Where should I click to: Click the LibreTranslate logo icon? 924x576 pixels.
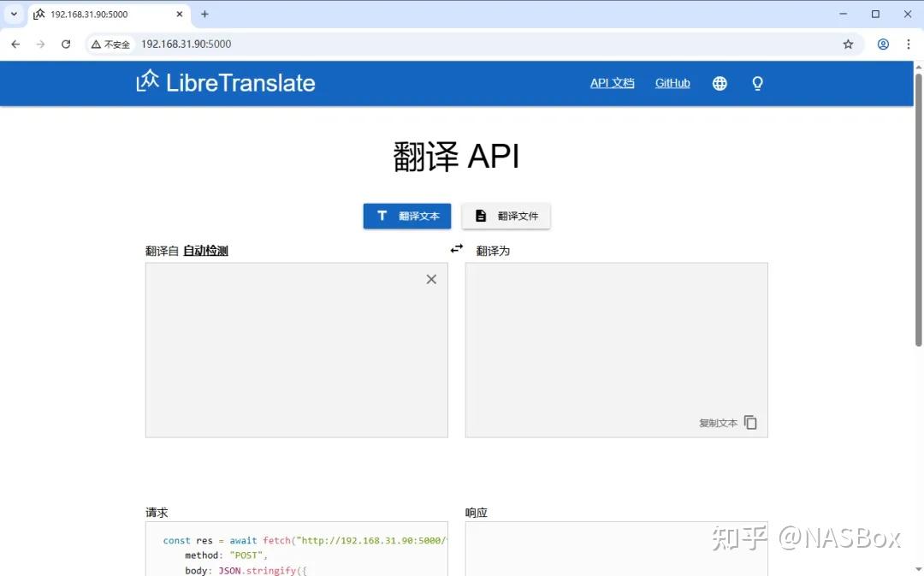click(147, 80)
